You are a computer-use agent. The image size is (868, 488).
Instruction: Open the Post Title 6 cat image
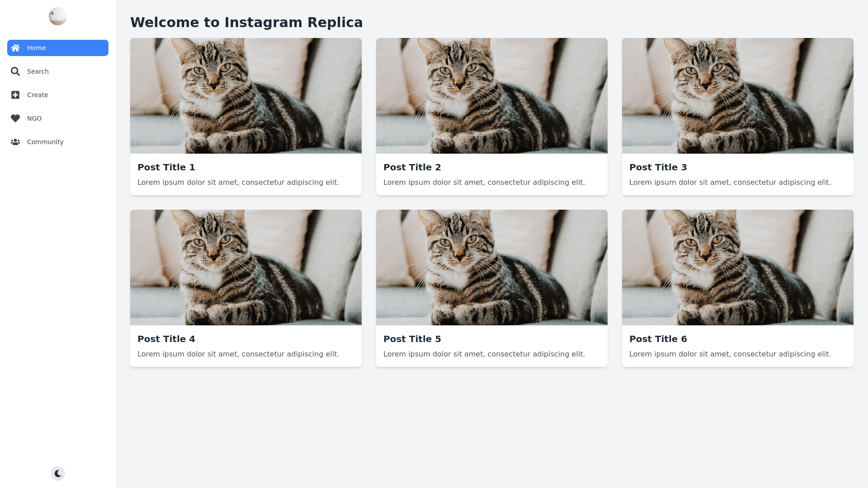738,267
